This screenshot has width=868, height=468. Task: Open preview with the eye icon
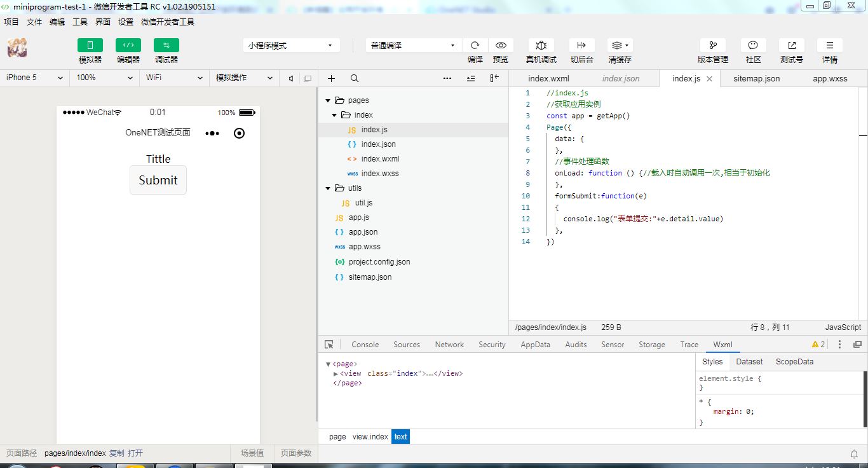[x=501, y=45]
